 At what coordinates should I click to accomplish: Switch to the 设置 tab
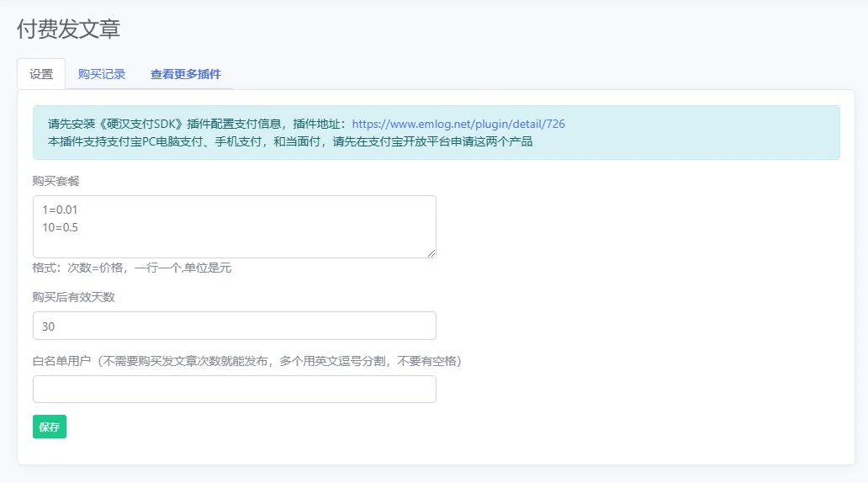point(41,74)
